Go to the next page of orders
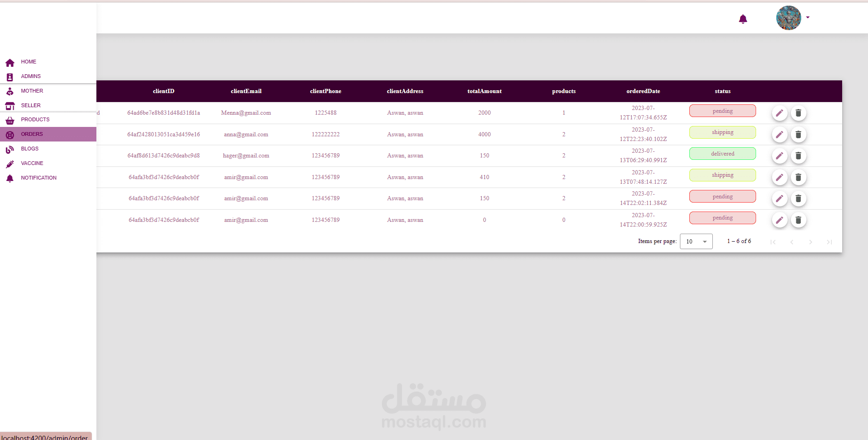Image resolution: width=868 pixels, height=440 pixels. [x=811, y=242]
